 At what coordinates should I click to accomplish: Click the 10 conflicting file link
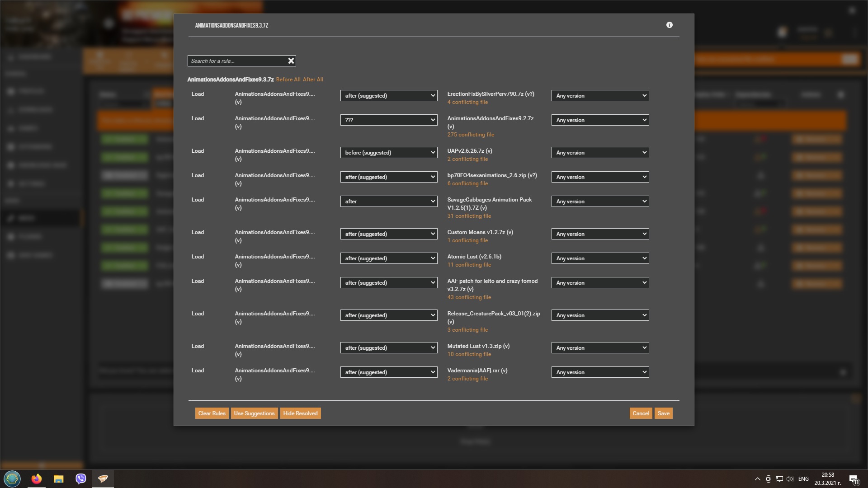pyautogui.click(x=469, y=354)
